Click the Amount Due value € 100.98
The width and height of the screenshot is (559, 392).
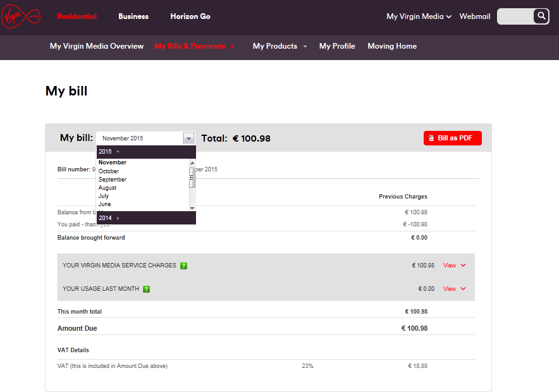click(414, 328)
